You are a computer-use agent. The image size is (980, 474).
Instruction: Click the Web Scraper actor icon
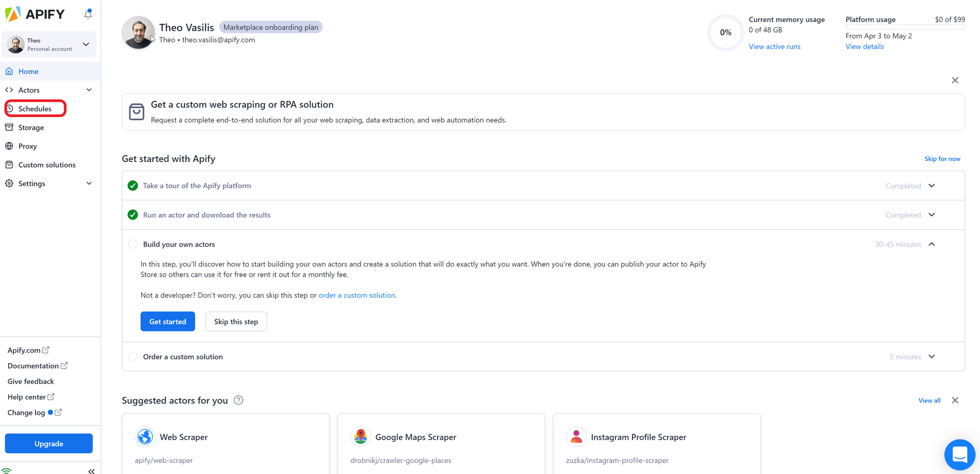coord(145,437)
